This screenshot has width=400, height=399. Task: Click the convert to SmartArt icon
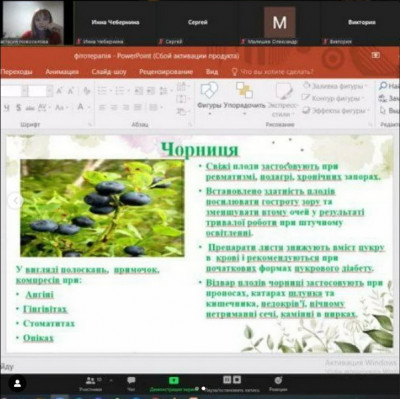point(182,111)
